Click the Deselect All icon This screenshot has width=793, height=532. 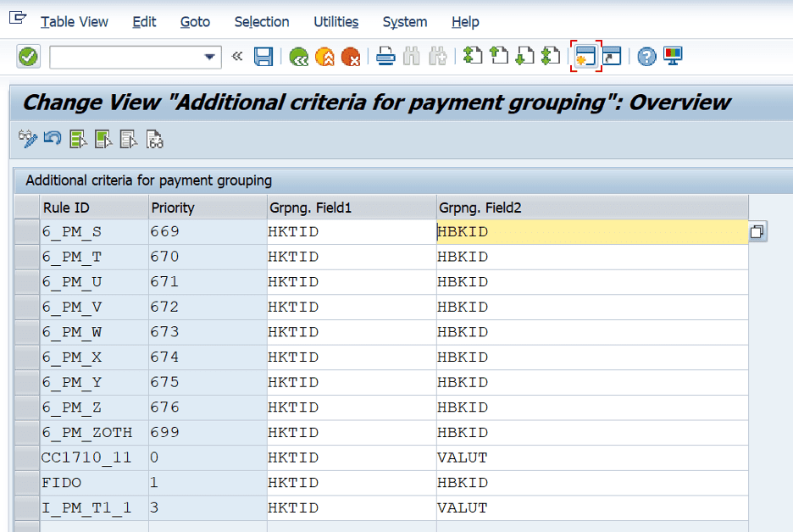pyautogui.click(x=129, y=139)
